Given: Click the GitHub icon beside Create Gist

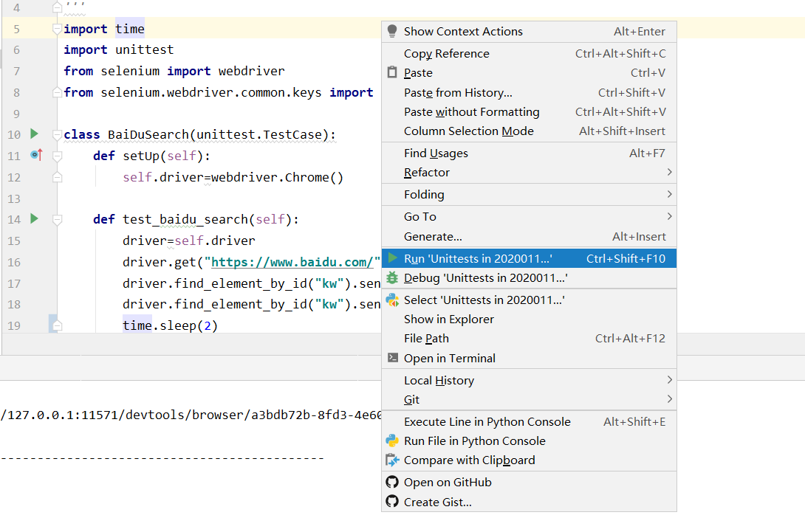Looking at the screenshot, I should [392, 501].
